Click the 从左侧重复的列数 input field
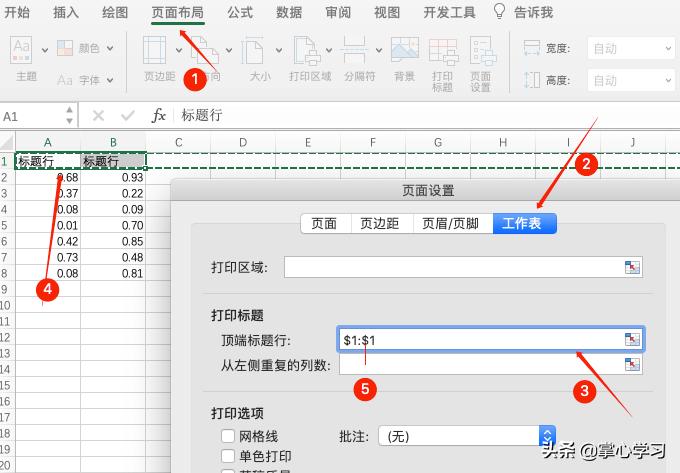The width and height of the screenshot is (680, 473). point(490,365)
